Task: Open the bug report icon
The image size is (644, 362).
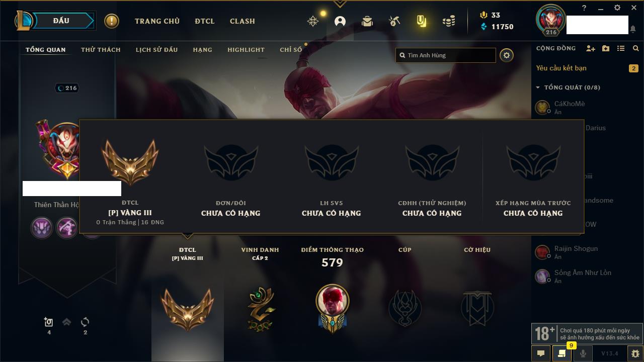Action: tap(635, 353)
